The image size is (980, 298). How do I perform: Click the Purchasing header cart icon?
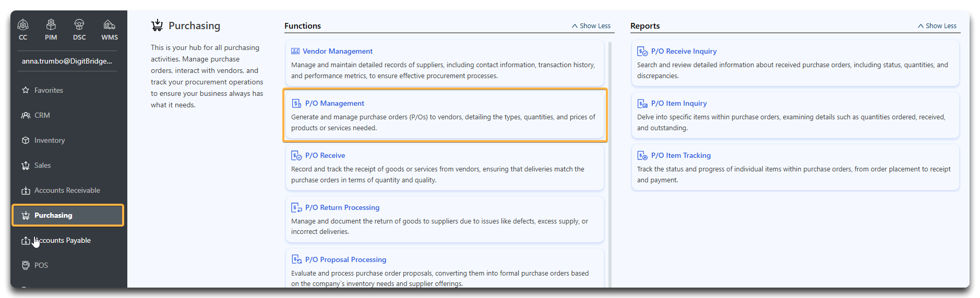157,26
